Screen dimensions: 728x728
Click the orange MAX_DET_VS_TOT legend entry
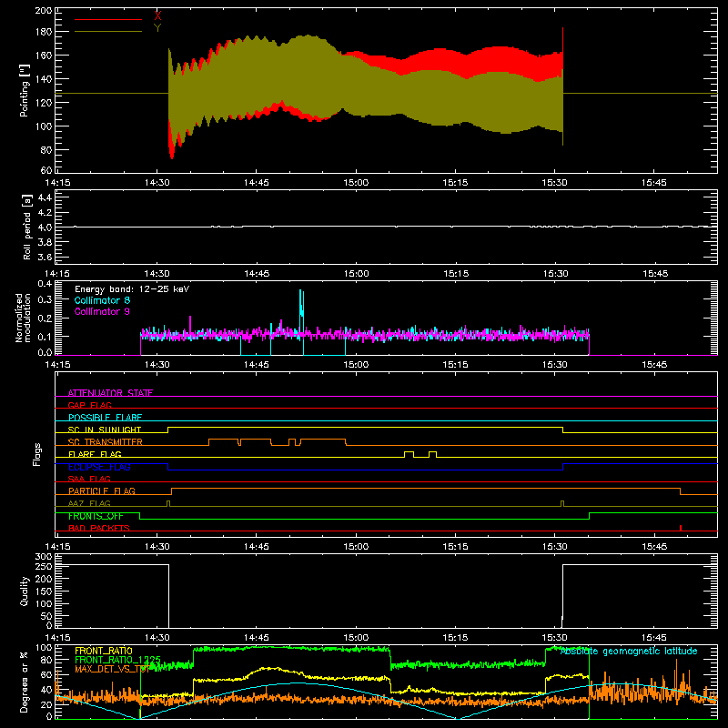111,669
